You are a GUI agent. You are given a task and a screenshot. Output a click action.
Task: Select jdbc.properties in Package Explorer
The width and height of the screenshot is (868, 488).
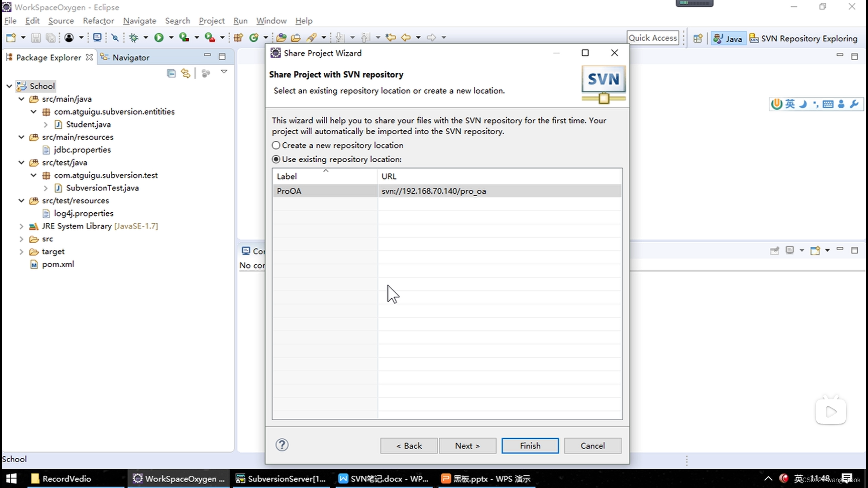82,150
